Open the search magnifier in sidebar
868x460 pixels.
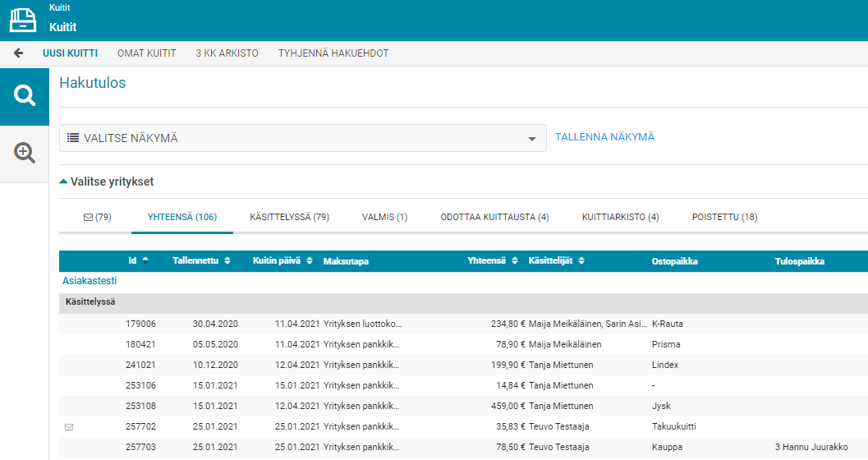coord(25,96)
